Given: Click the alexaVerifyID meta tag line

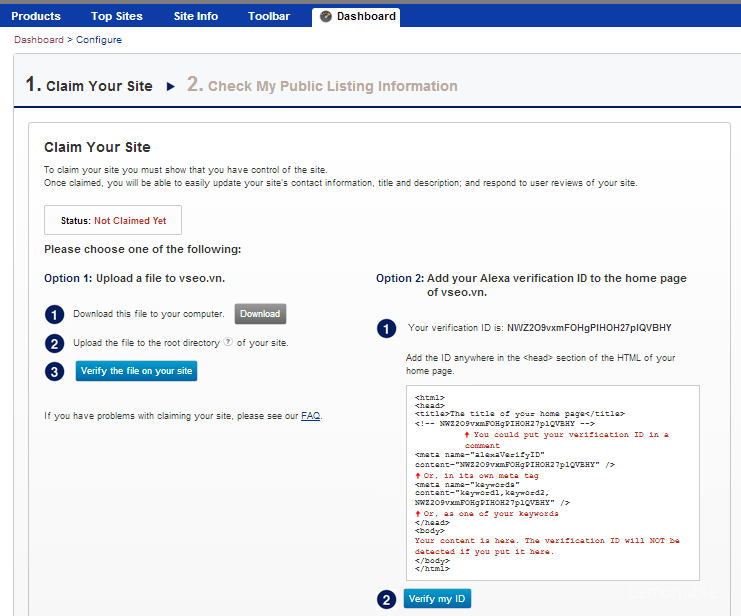Looking at the screenshot, I should pyautogui.click(x=515, y=460).
